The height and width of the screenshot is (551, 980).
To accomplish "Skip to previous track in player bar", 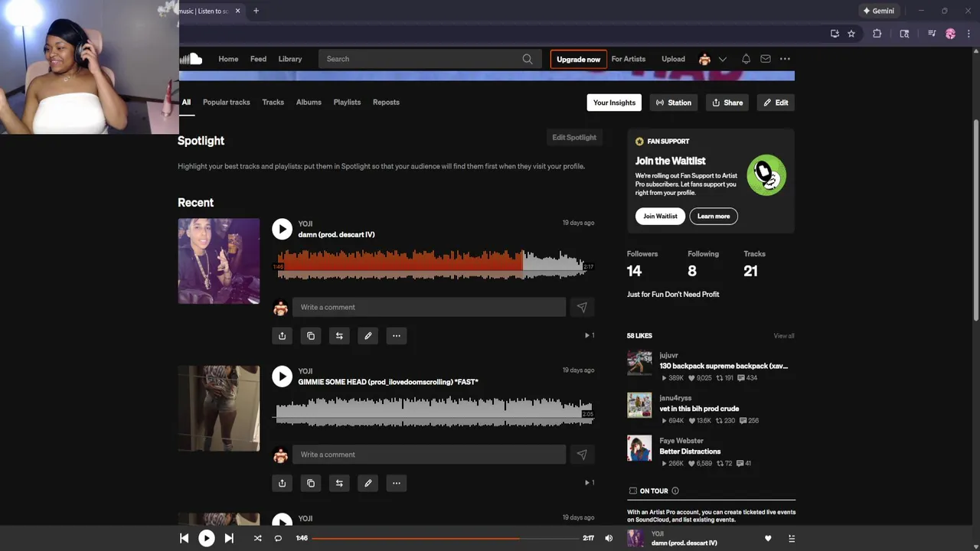I will 185,538.
